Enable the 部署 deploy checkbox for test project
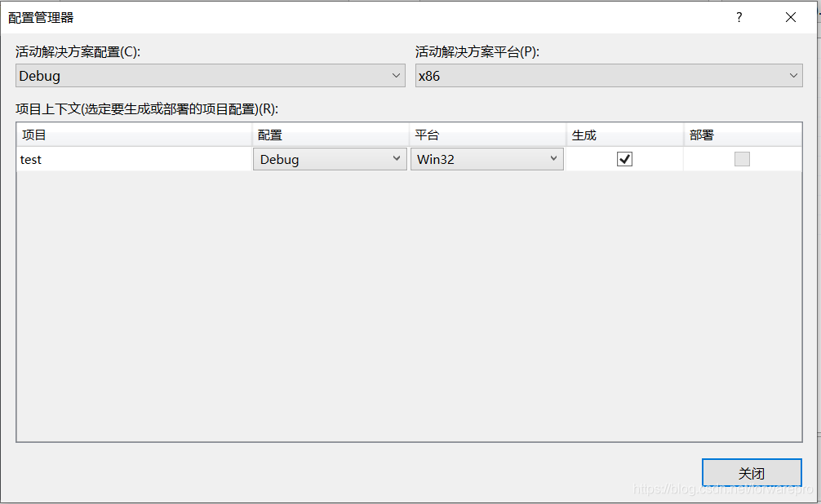 (742, 159)
